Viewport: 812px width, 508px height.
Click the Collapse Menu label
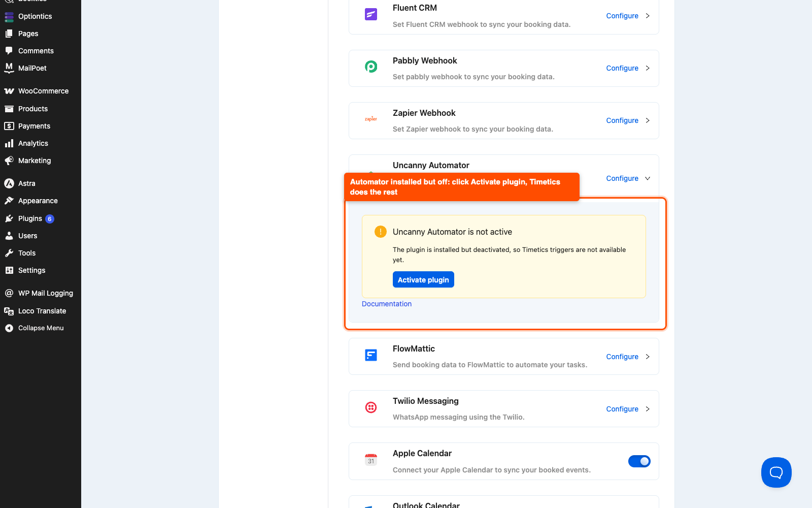[x=41, y=328]
